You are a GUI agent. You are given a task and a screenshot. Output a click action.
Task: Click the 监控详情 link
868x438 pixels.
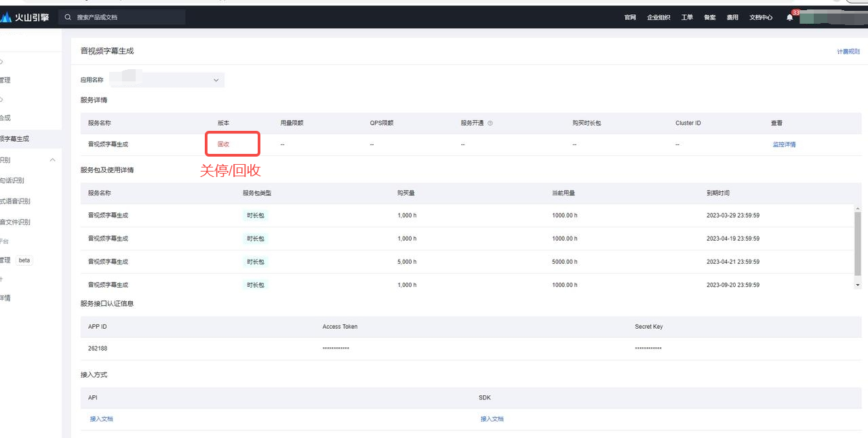tap(784, 144)
